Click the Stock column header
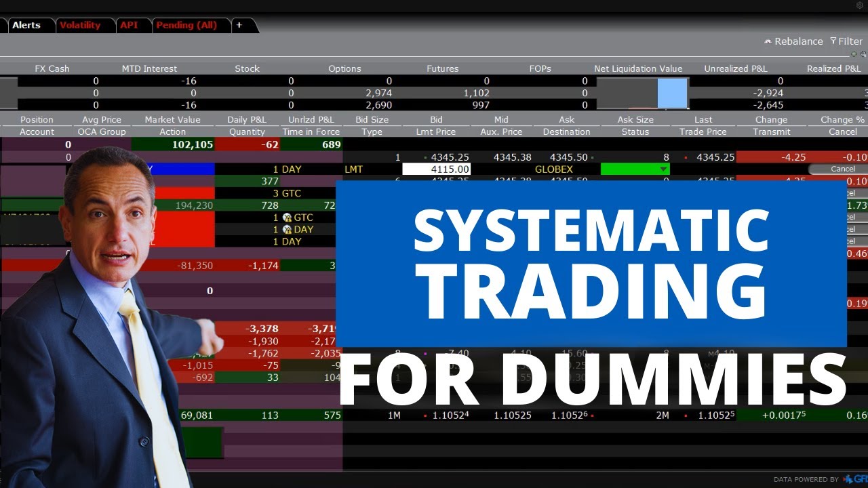This screenshot has height=488, width=868. 247,68
